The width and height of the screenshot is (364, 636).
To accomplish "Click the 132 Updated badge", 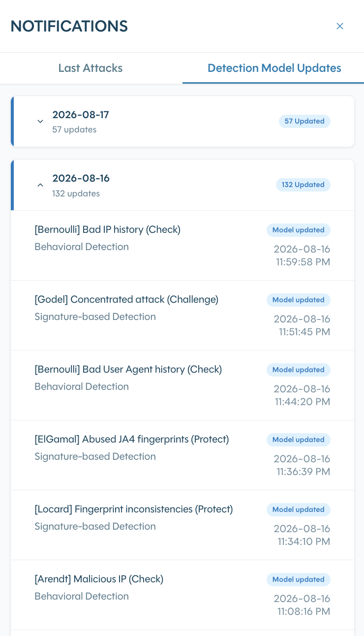I will [x=303, y=185].
